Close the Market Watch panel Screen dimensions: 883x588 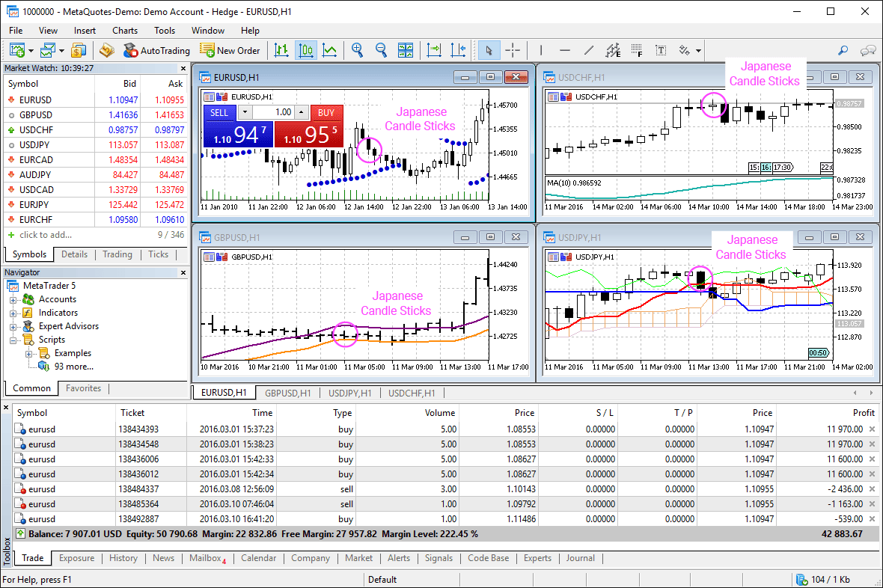tap(183, 68)
